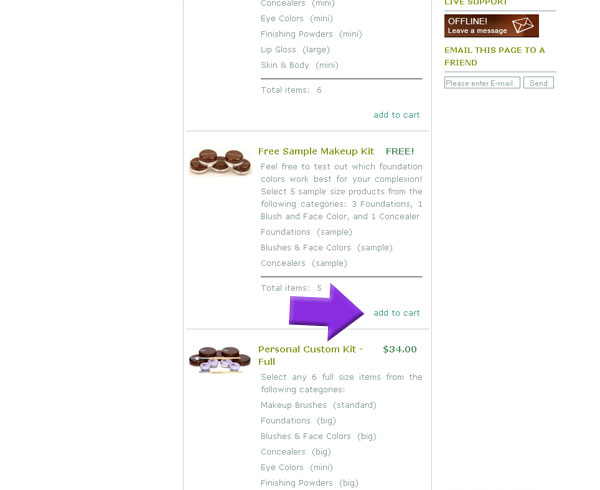Image resolution: width=600 pixels, height=490 pixels.
Task: Add the Free Sample Makeup Kit to cart
Action: pos(396,313)
